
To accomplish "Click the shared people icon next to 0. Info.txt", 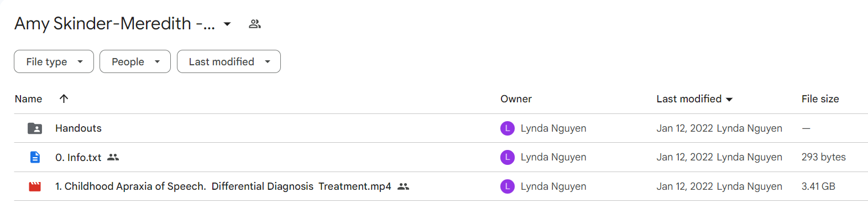I will coord(113,157).
